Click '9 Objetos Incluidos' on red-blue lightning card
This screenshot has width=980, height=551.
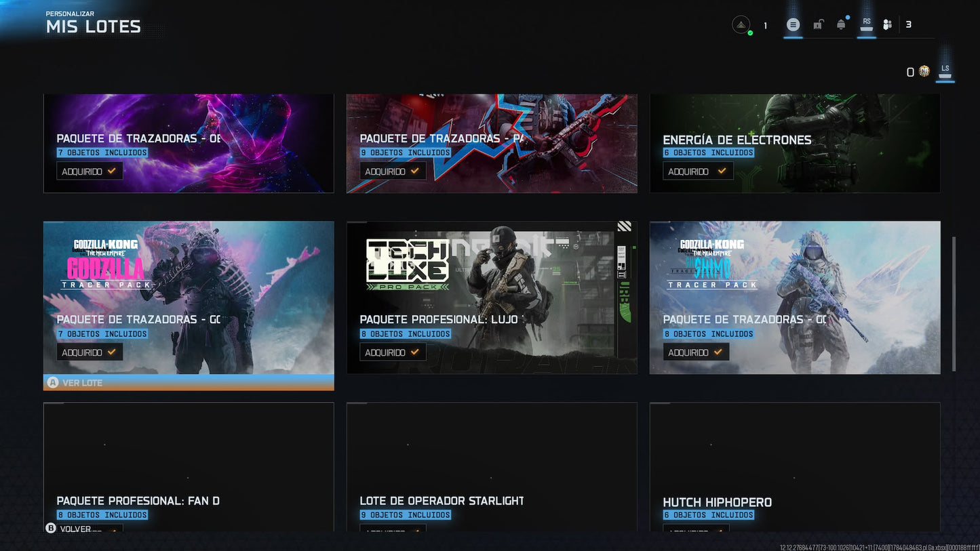point(406,152)
